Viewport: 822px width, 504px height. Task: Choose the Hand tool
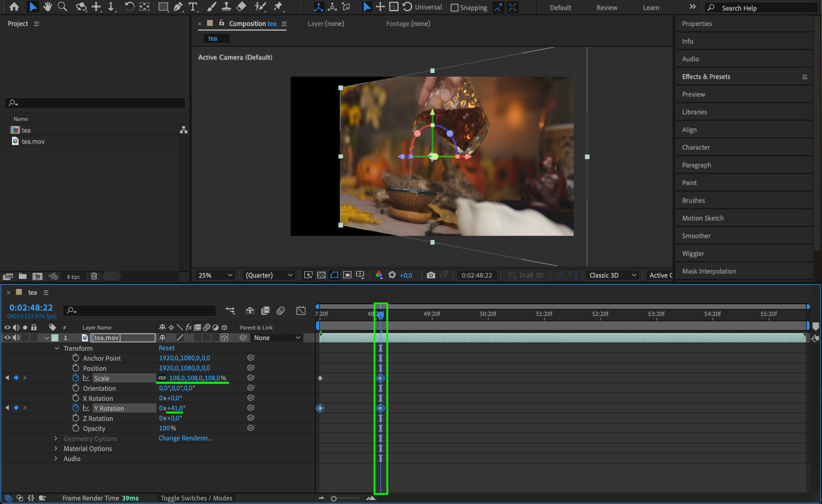tap(48, 7)
